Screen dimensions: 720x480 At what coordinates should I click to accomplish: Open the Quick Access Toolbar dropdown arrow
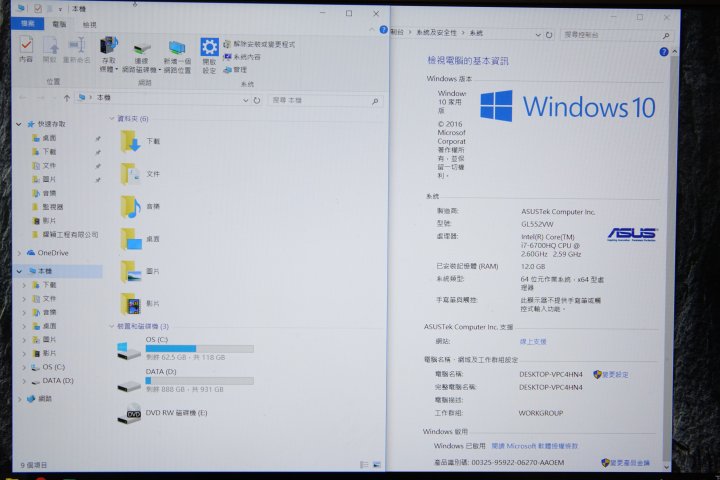point(60,9)
